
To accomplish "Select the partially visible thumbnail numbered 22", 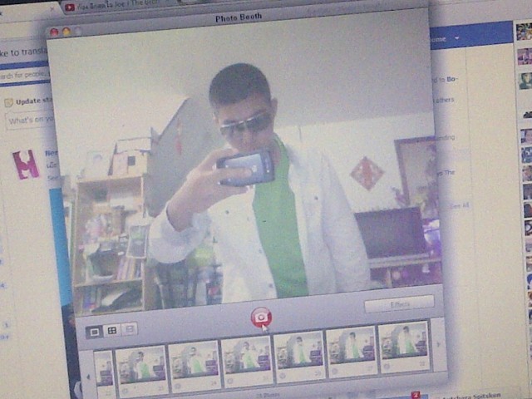I will click(x=104, y=373).
